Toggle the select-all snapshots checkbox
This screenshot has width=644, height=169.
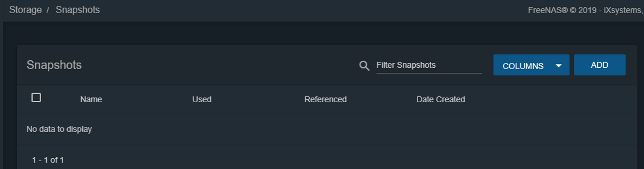[36, 98]
